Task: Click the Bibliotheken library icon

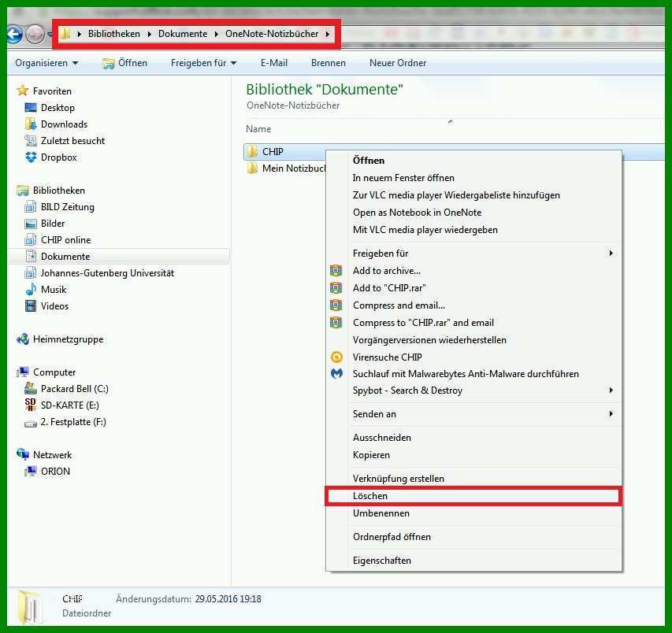Action: pyautogui.click(x=22, y=191)
